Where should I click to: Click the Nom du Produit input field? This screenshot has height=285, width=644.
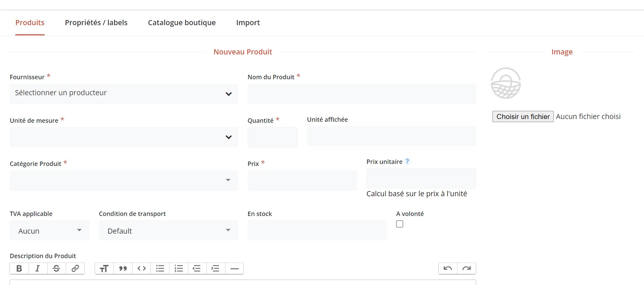pos(361,94)
